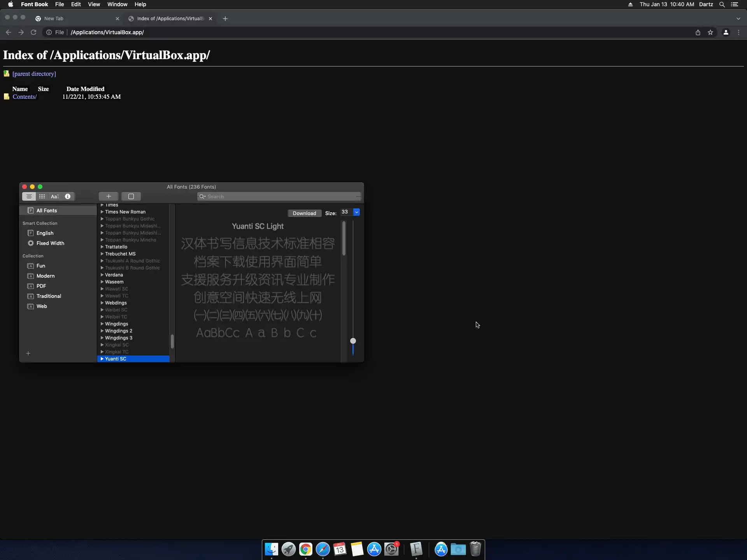747x560 pixels.
Task: Click the Download button
Action: 304,213
